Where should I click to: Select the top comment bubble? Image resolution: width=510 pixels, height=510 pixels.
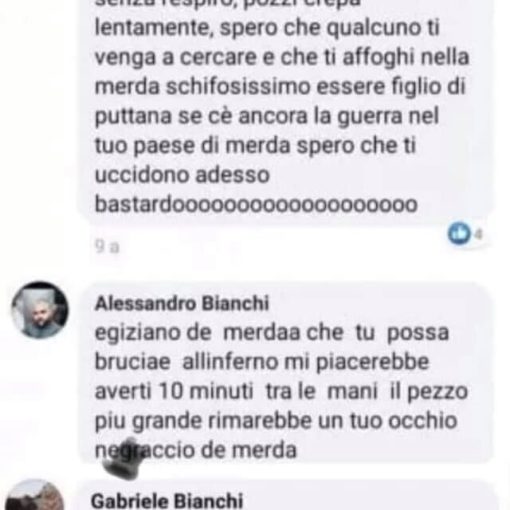[285, 110]
